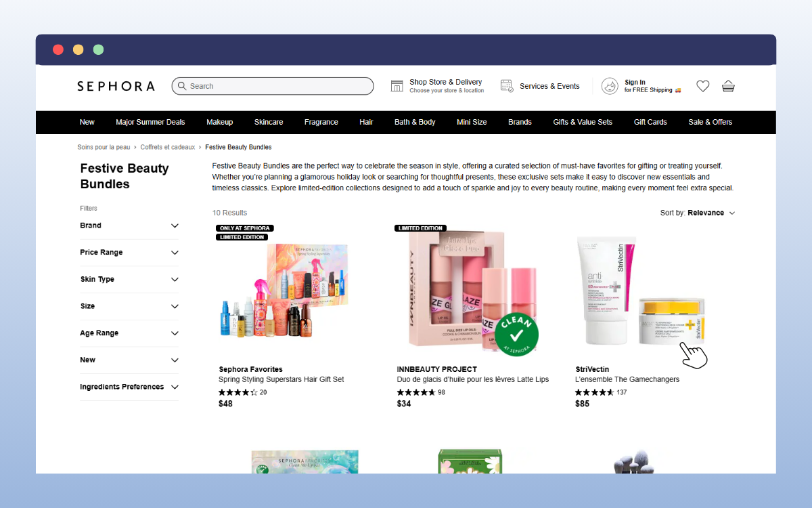Click the green window maximize dot
Screen dimensions: 812x508
coord(99,49)
